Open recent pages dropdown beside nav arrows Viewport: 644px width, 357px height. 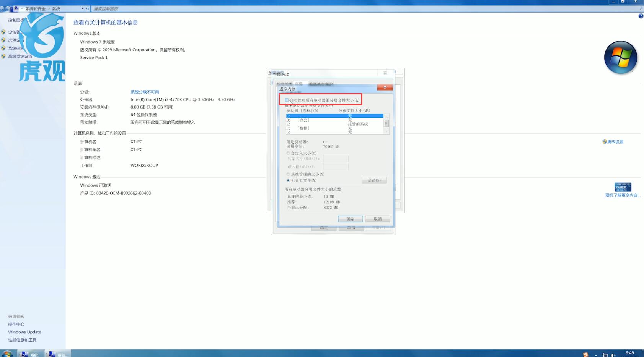11,8
